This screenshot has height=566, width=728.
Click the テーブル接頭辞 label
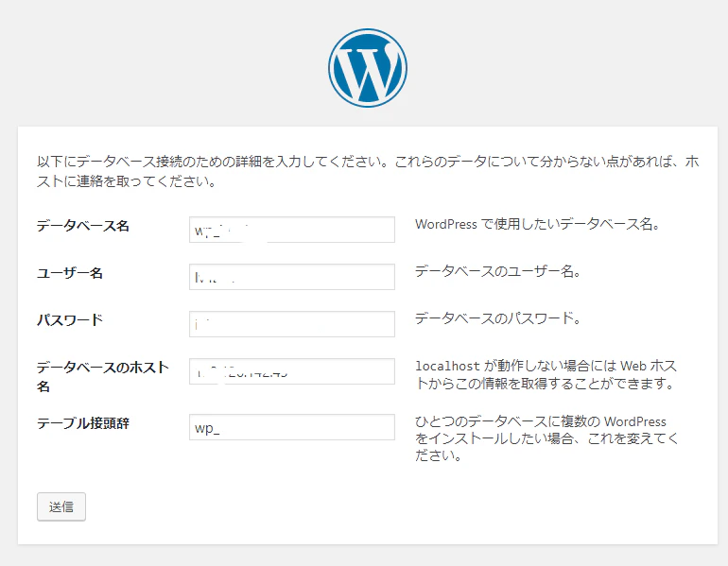[83, 423]
